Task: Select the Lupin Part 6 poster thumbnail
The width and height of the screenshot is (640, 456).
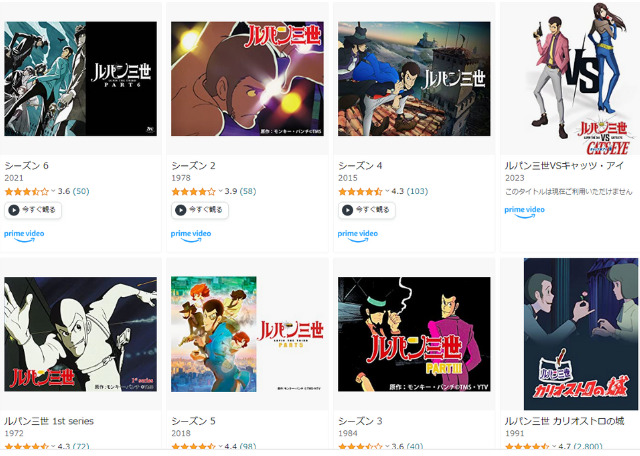Action: coord(80,79)
